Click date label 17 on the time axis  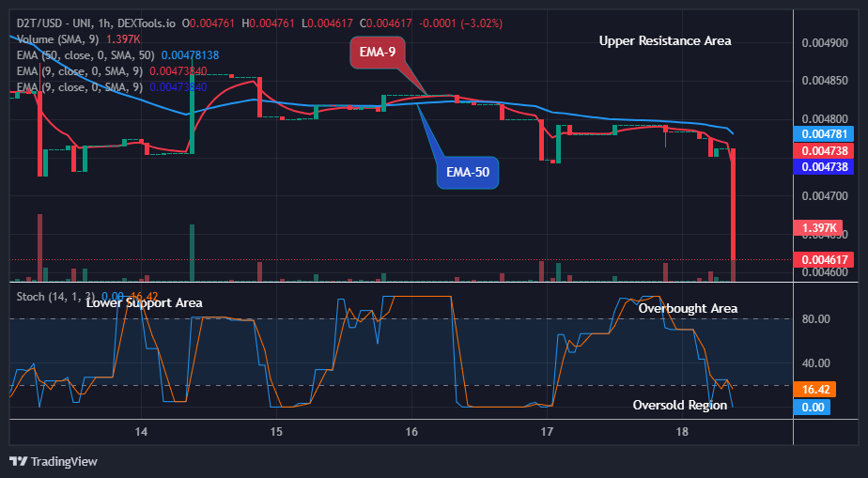pos(547,432)
